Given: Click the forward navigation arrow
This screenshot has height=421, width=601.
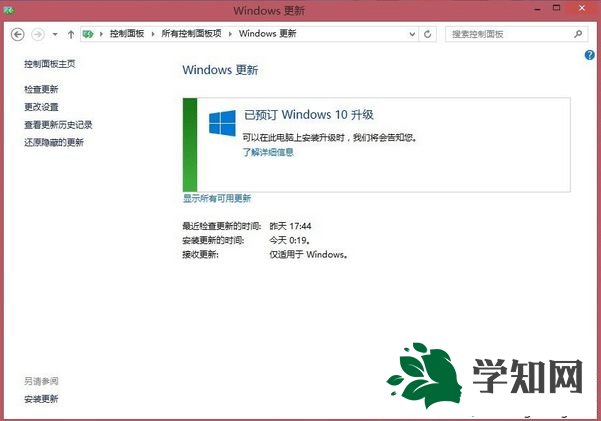Looking at the screenshot, I should coord(38,35).
